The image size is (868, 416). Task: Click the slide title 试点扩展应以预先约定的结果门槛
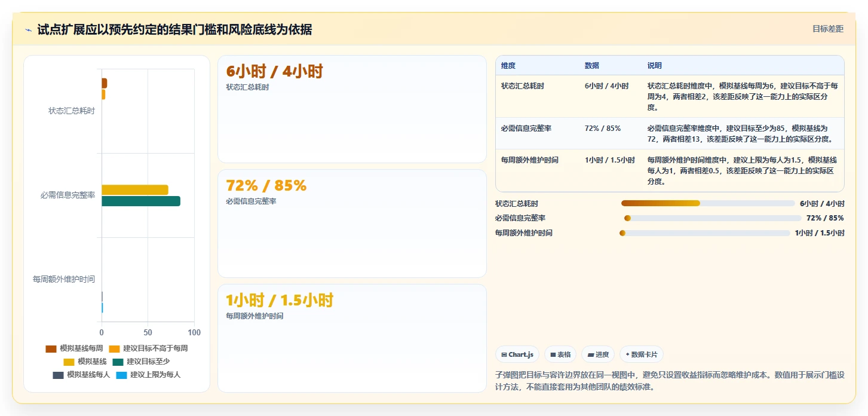tap(174, 30)
